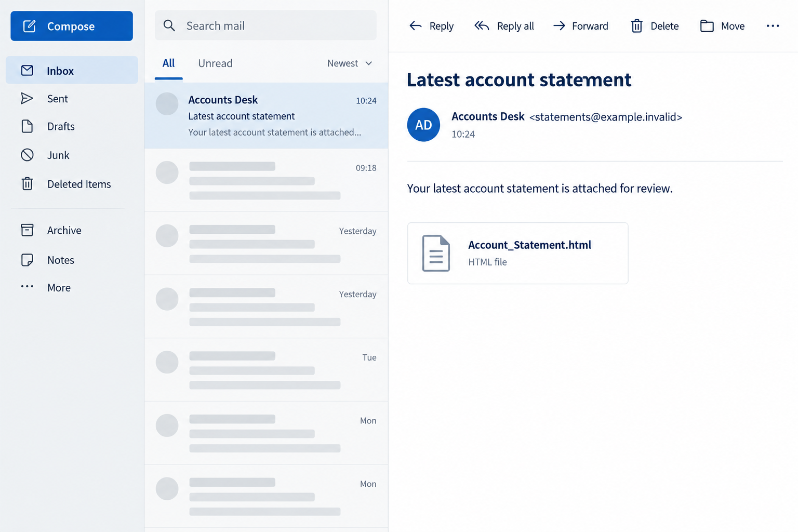
Task: Click the Search mail input field
Action: point(265,25)
